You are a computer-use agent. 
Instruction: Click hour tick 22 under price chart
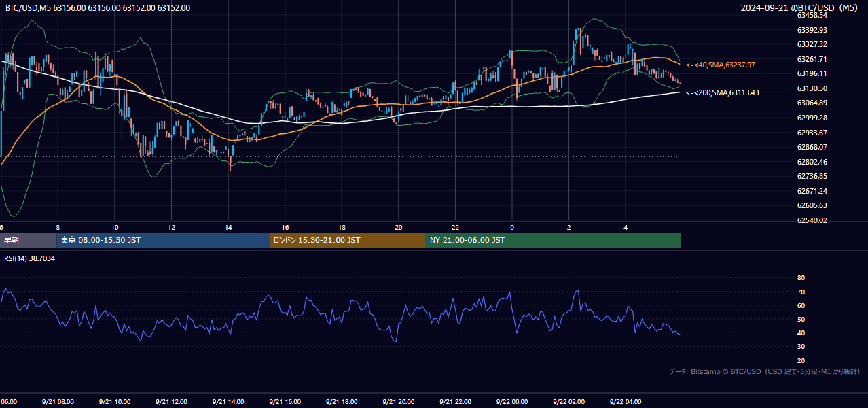[x=455, y=227]
